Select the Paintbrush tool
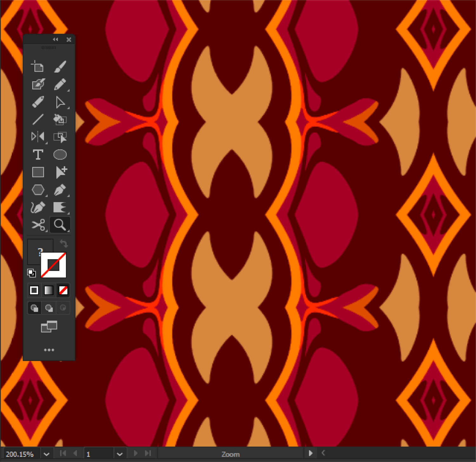The height and width of the screenshot is (462, 476). tap(60, 67)
